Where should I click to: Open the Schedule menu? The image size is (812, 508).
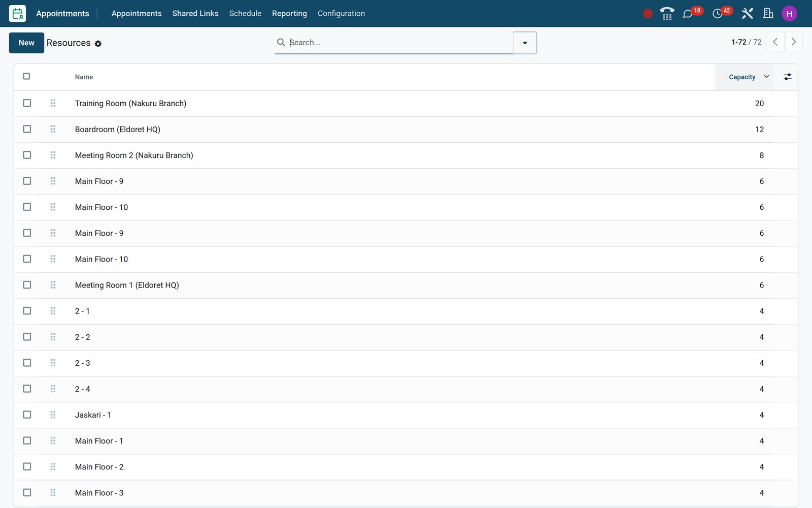(x=245, y=14)
